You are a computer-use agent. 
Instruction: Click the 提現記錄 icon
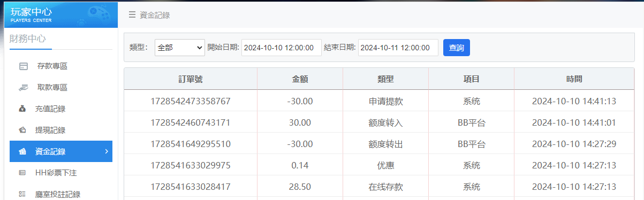tap(22, 130)
